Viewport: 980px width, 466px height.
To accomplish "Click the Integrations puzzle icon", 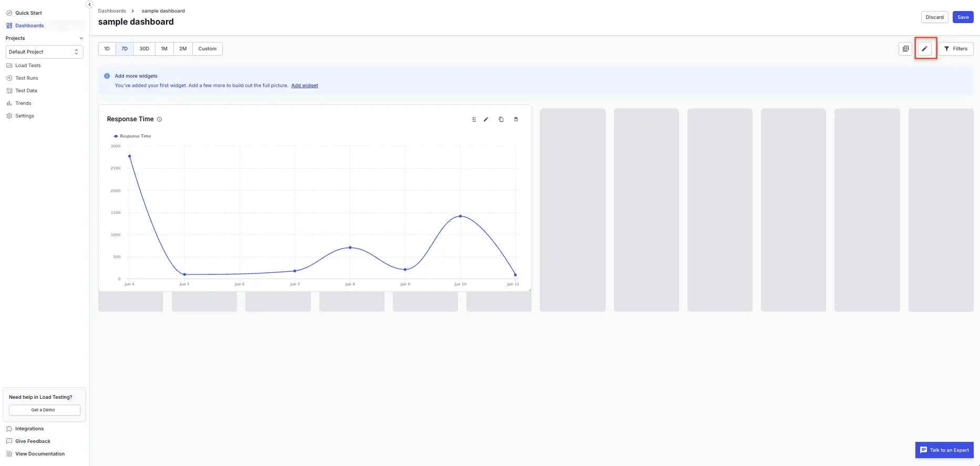I will (9, 429).
